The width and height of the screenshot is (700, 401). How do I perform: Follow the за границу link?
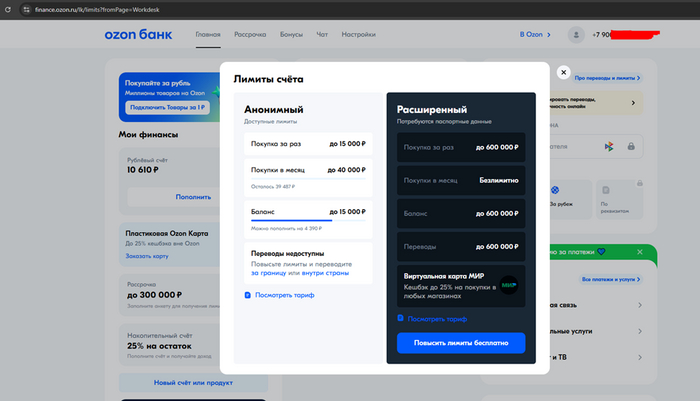[268, 272]
